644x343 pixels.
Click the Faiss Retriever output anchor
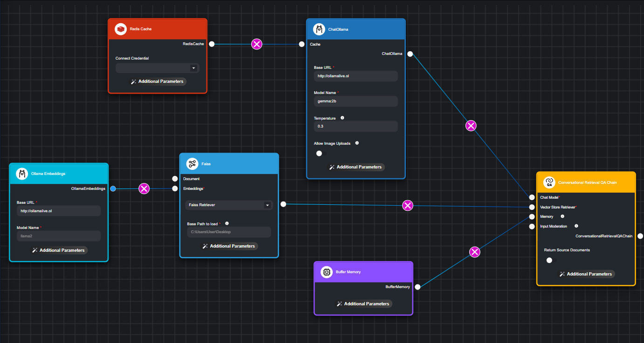click(283, 204)
